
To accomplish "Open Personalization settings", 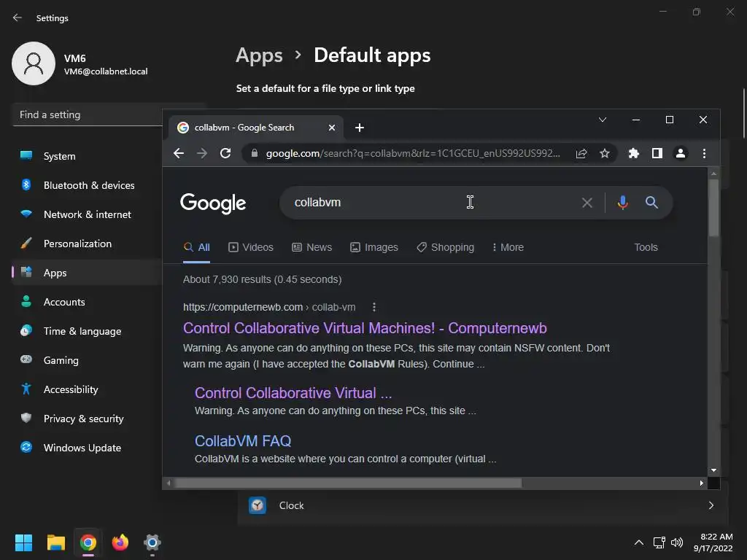I will tap(88, 244).
